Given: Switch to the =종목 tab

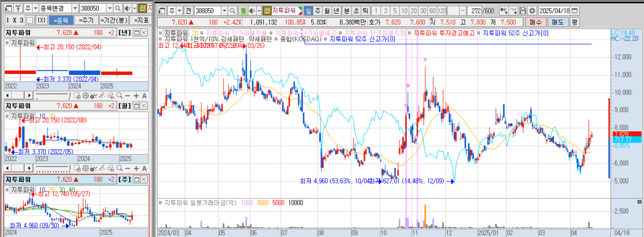Looking at the screenshot, I should coord(61,20).
